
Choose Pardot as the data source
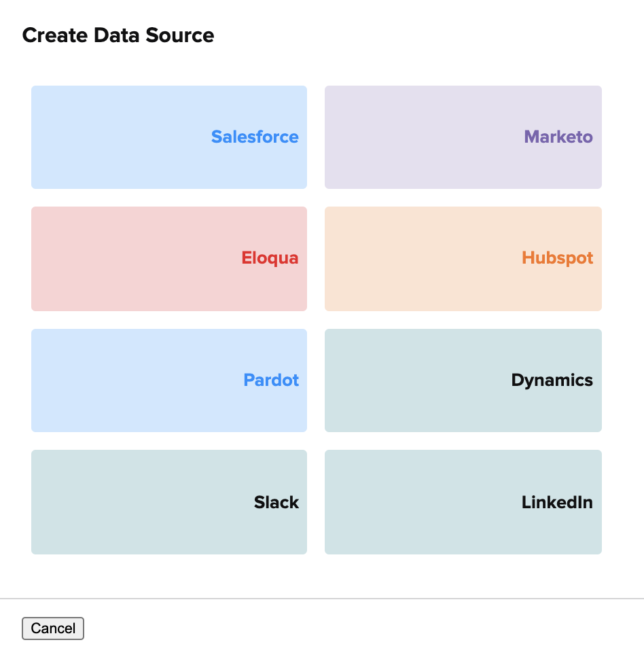[x=169, y=380]
